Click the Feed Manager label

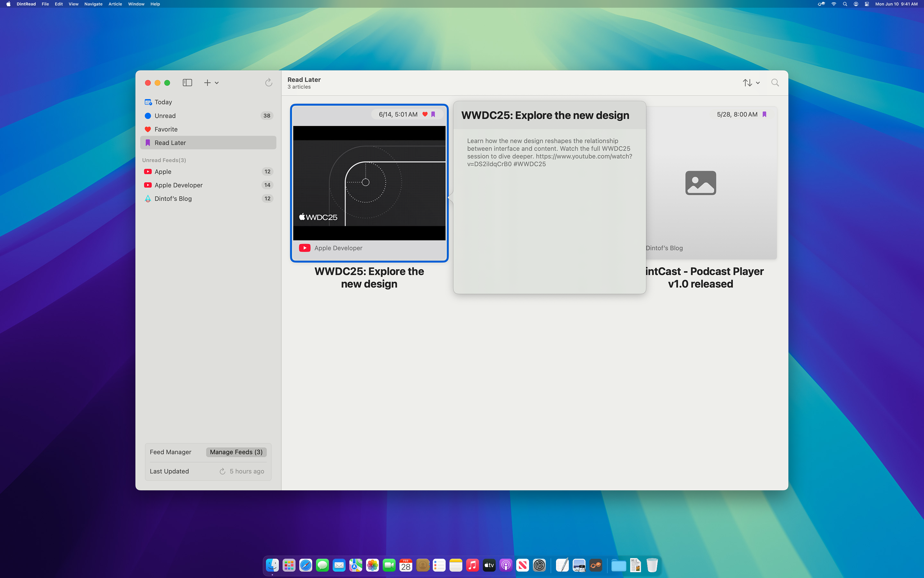click(x=170, y=452)
